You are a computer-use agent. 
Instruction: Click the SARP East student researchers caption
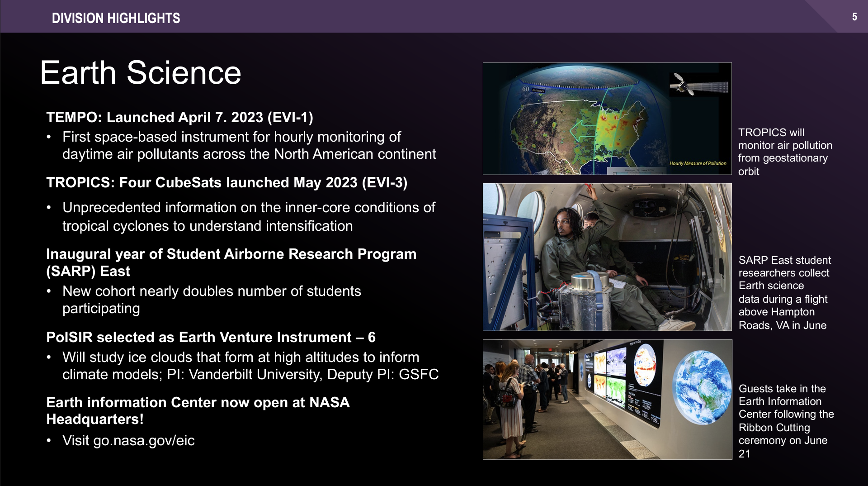(x=785, y=292)
